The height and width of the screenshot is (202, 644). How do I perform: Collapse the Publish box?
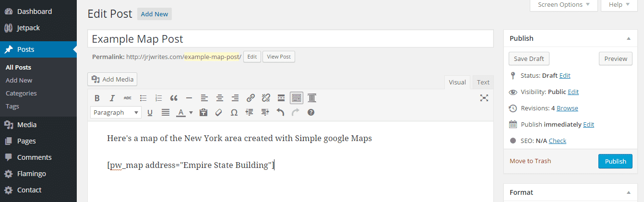click(x=629, y=38)
